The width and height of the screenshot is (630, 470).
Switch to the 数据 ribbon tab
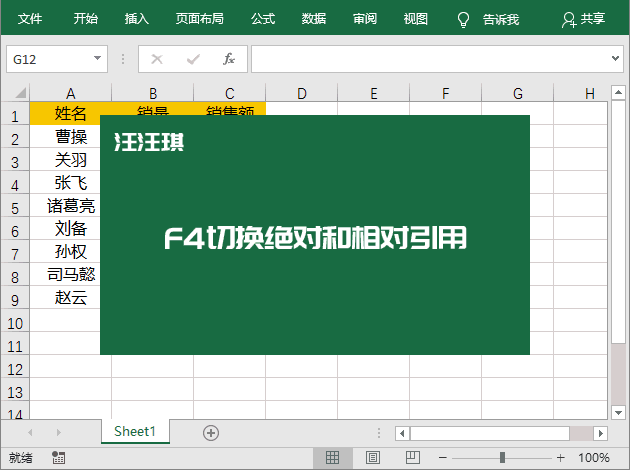[x=314, y=18]
